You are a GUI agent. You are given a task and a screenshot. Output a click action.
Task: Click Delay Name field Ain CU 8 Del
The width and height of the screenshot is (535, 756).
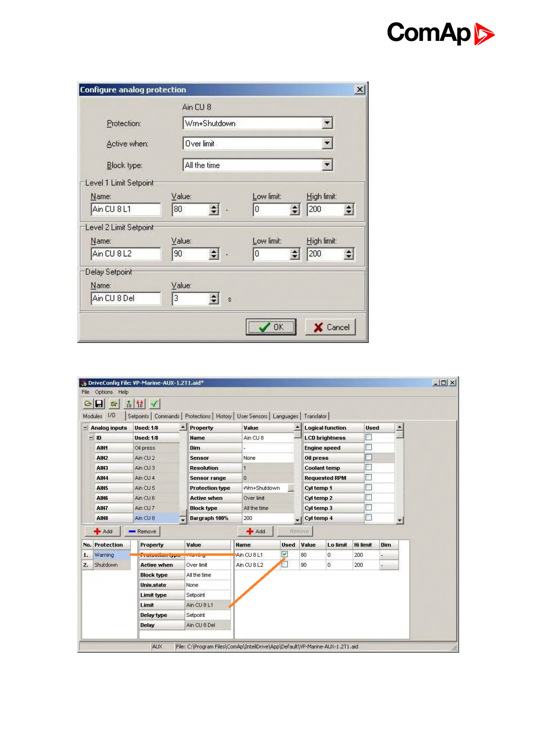tap(126, 298)
